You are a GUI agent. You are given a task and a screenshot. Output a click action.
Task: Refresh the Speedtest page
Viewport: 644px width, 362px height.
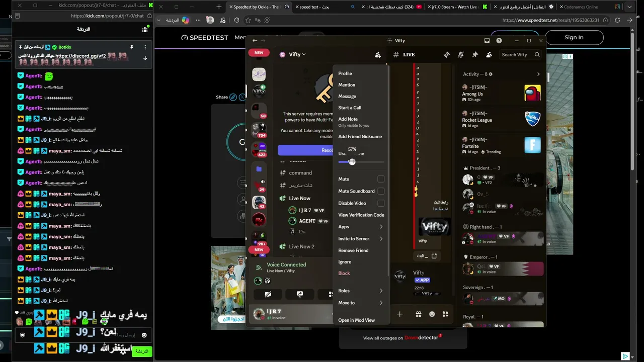coord(618,20)
